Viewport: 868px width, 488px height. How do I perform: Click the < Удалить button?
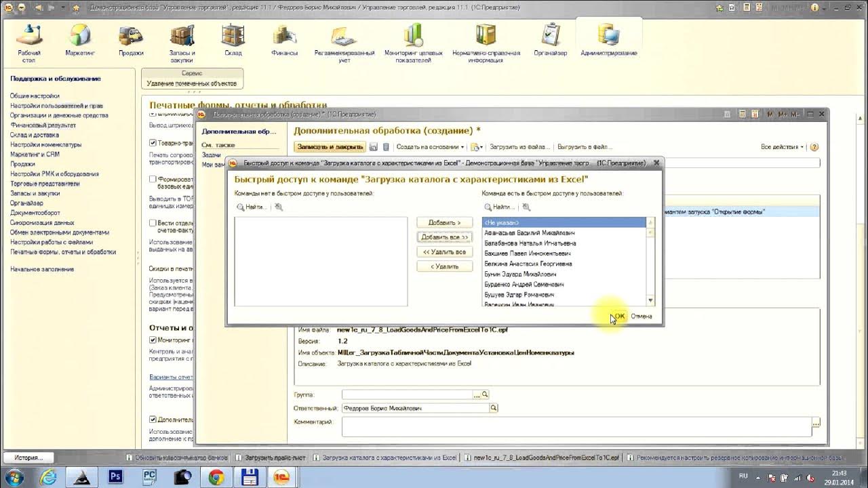444,266
